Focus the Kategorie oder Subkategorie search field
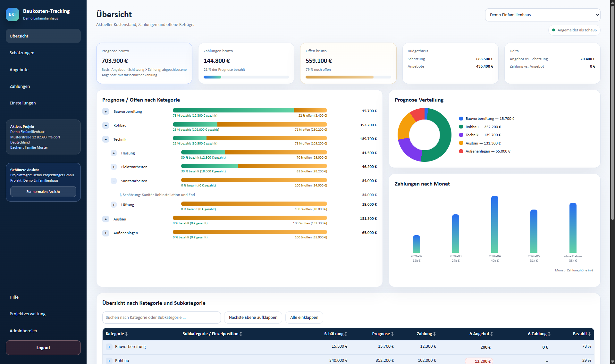The image size is (615, 364). pyautogui.click(x=162, y=318)
